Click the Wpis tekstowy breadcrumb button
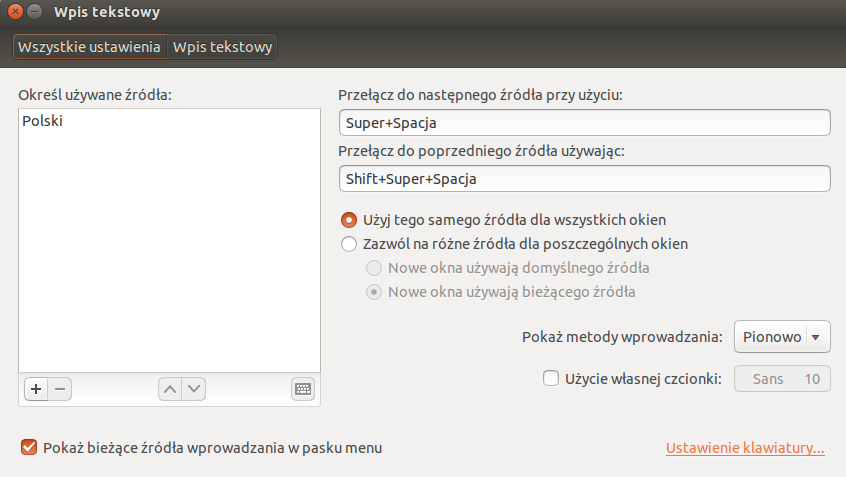Image resolution: width=846 pixels, height=477 pixels. pyautogui.click(x=222, y=47)
